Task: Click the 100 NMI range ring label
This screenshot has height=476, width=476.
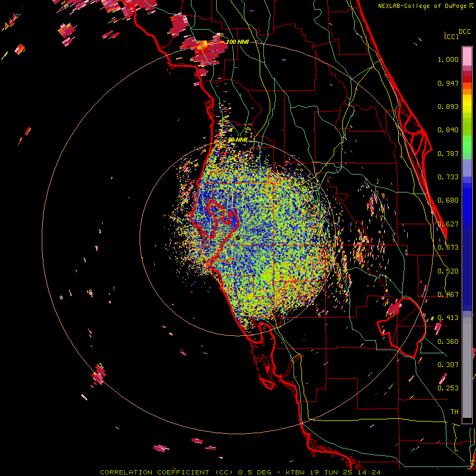Action: (x=237, y=42)
